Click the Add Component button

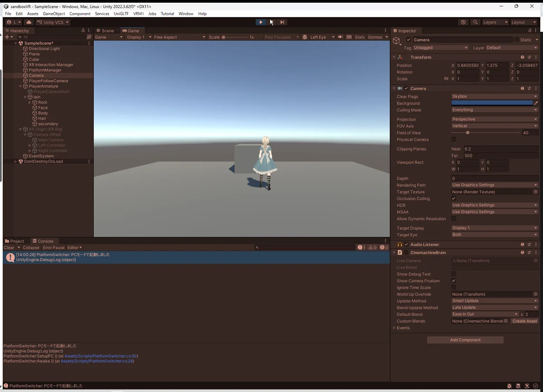(465, 340)
